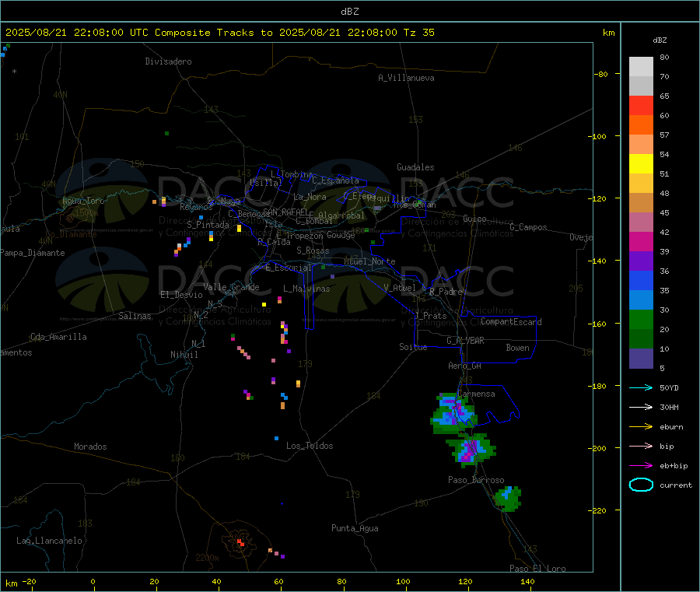Image resolution: width=700 pixels, height=592 pixels.
Task: Click the pink bip arrow symbol
Action: pos(641,446)
